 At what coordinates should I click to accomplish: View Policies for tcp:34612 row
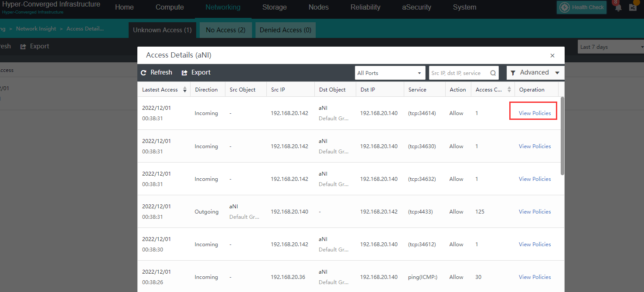coord(535,244)
